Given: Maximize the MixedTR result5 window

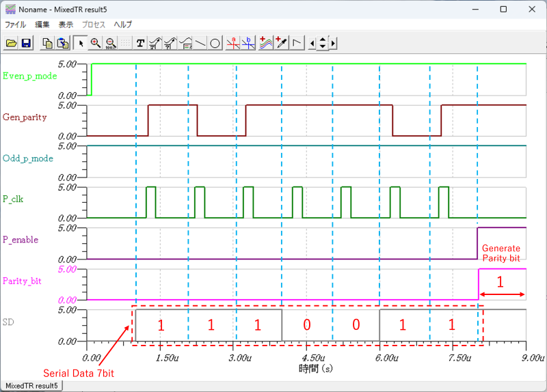Looking at the screenshot, I should (503, 10).
